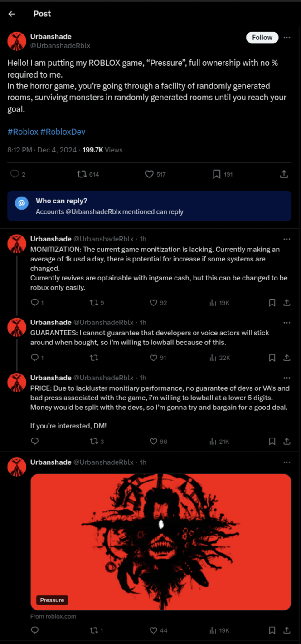Viewport: 301px width, 644px height.
Task: Share the main post via share icon
Action: pyautogui.click(x=284, y=174)
